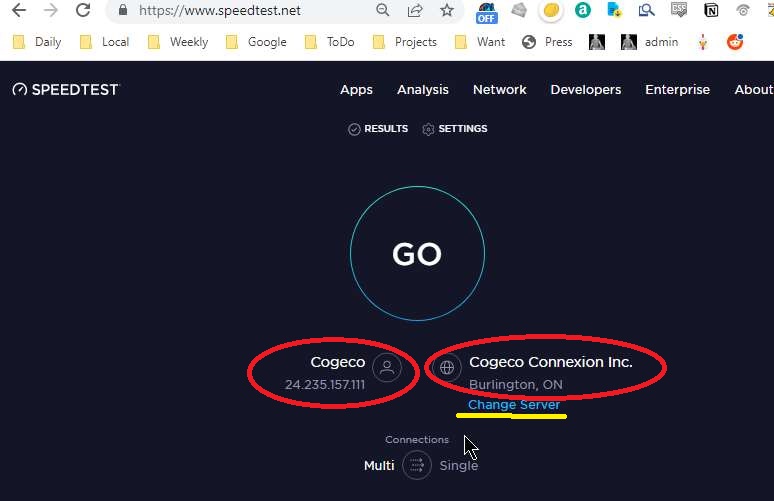Bookmark this page with star icon
The width and height of the screenshot is (774, 501).
446,11
